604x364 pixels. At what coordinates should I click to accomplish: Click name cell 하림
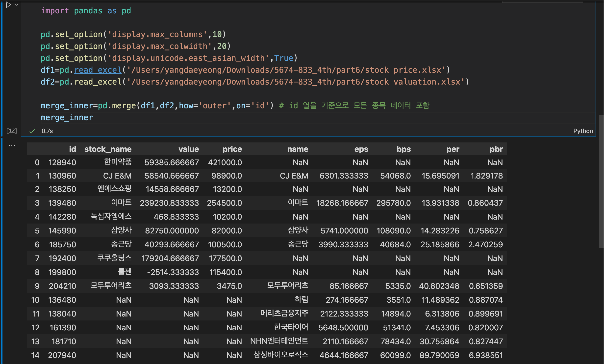302,299
